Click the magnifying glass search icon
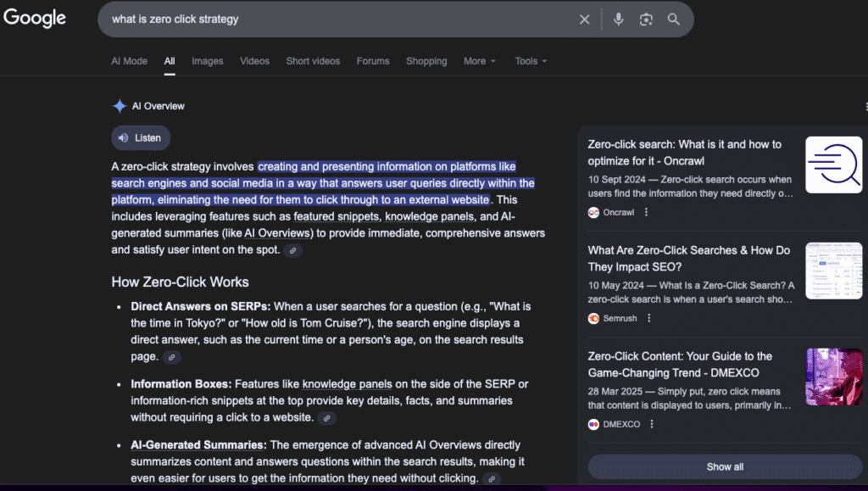Image resolution: width=868 pixels, height=491 pixels. point(673,19)
